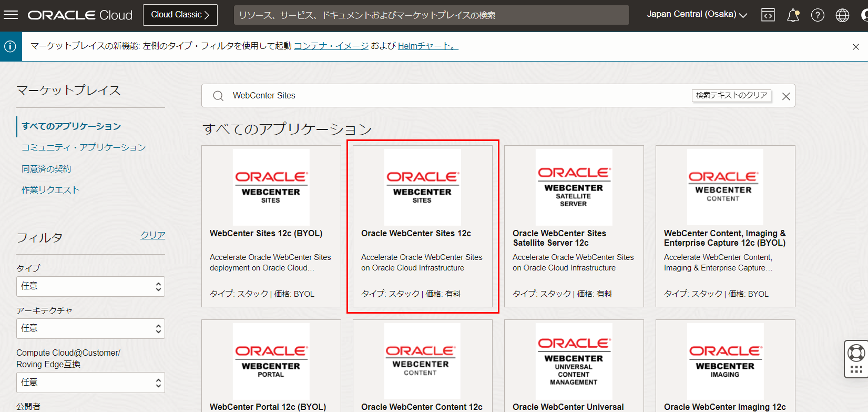Open the hamburger navigation menu
The height and width of the screenshot is (412, 868).
[x=11, y=15]
